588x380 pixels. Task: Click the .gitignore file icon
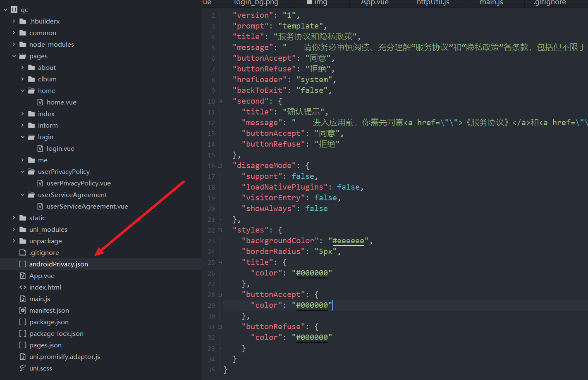pos(23,252)
